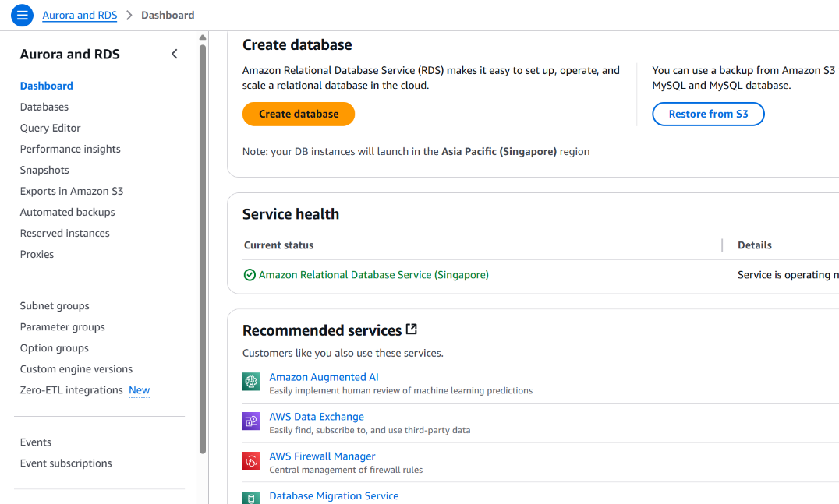Click the Dashboard breadcrumb text
Image resolution: width=839 pixels, height=504 pixels.
(x=168, y=15)
